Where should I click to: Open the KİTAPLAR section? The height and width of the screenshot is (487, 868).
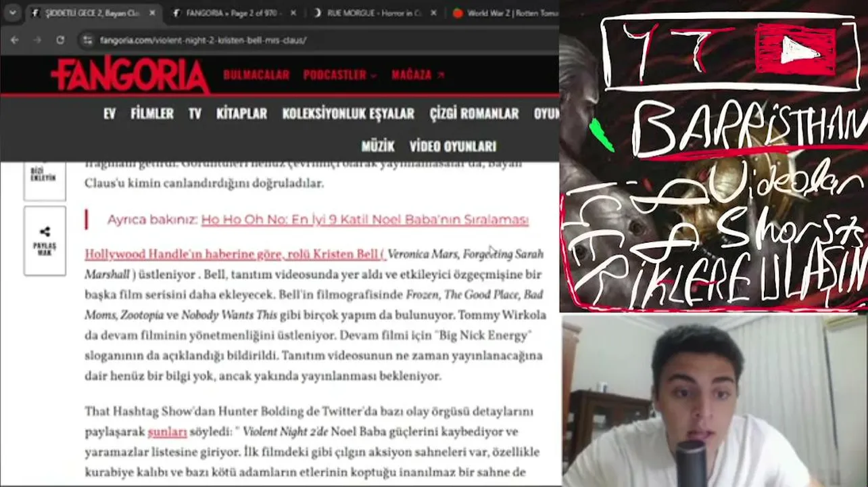(x=241, y=114)
